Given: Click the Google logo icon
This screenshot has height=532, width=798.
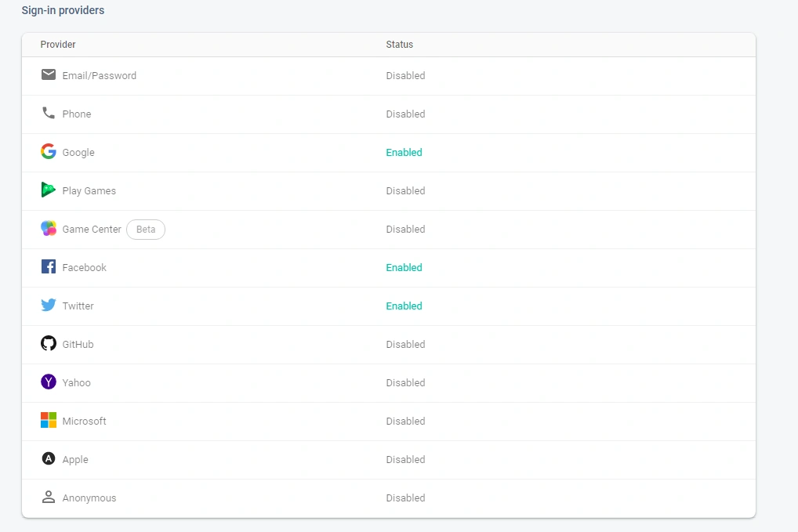Looking at the screenshot, I should click(49, 151).
